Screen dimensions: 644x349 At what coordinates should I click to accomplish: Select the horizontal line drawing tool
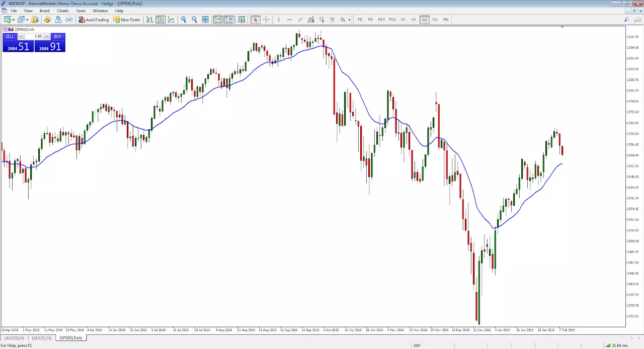pyautogui.click(x=289, y=20)
